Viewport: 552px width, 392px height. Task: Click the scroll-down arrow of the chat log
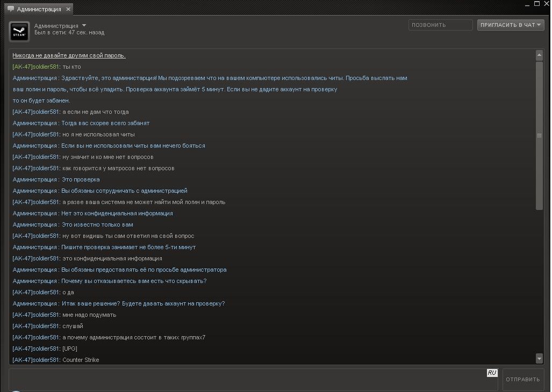(539, 358)
